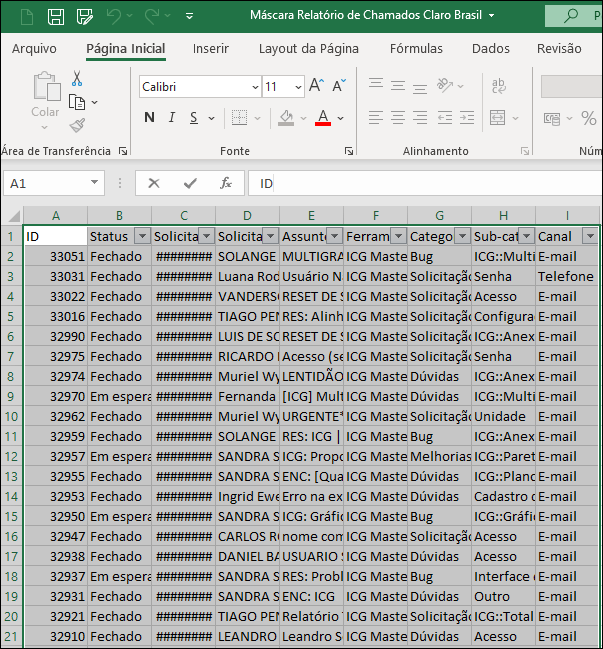Image resolution: width=603 pixels, height=649 pixels.
Task: Apply percent style format
Action: (589, 118)
